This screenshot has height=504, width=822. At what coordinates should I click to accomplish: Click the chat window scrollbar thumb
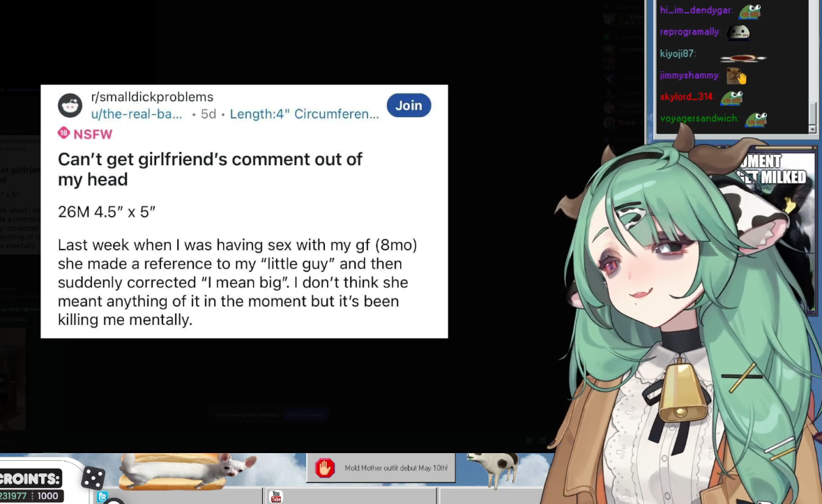click(x=812, y=112)
